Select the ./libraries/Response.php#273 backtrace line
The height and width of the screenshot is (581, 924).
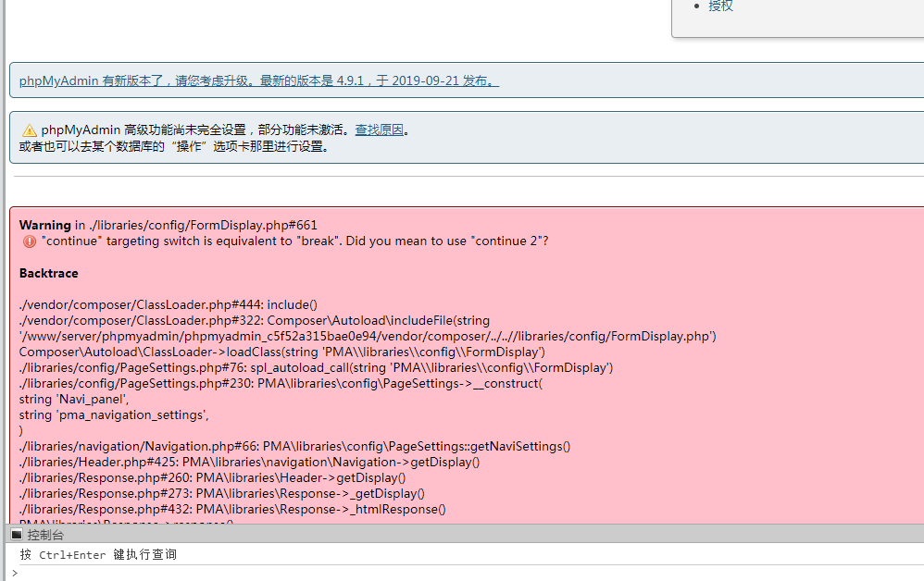click(221, 493)
